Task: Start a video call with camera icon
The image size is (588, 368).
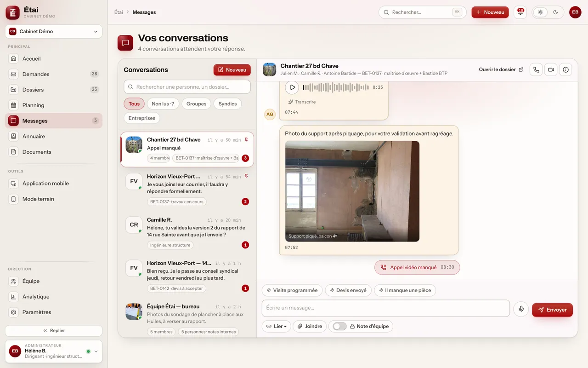Action: coord(551,70)
